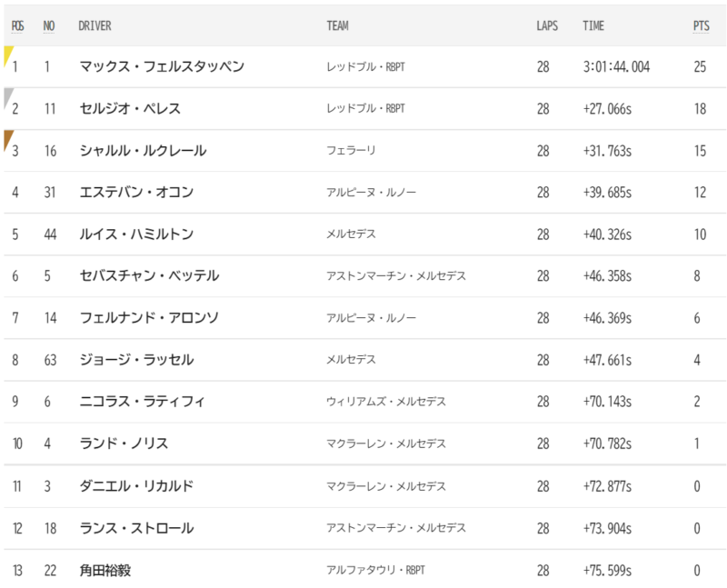Click the PTS column header

click(x=701, y=26)
